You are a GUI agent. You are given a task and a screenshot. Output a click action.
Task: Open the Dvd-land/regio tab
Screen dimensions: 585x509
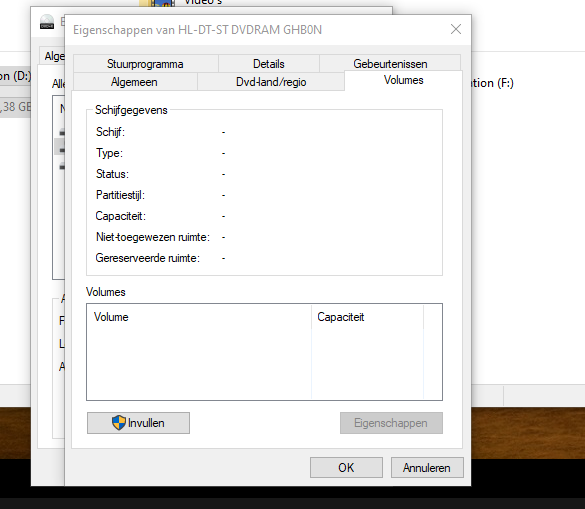pyautogui.click(x=271, y=82)
